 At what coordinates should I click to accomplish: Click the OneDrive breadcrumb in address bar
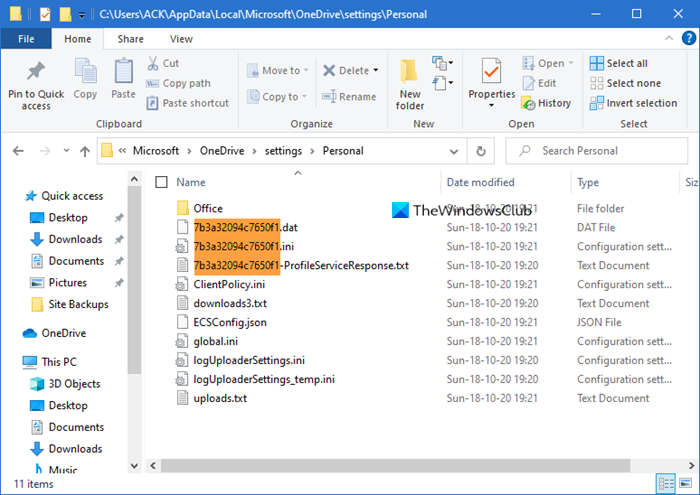[222, 151]
